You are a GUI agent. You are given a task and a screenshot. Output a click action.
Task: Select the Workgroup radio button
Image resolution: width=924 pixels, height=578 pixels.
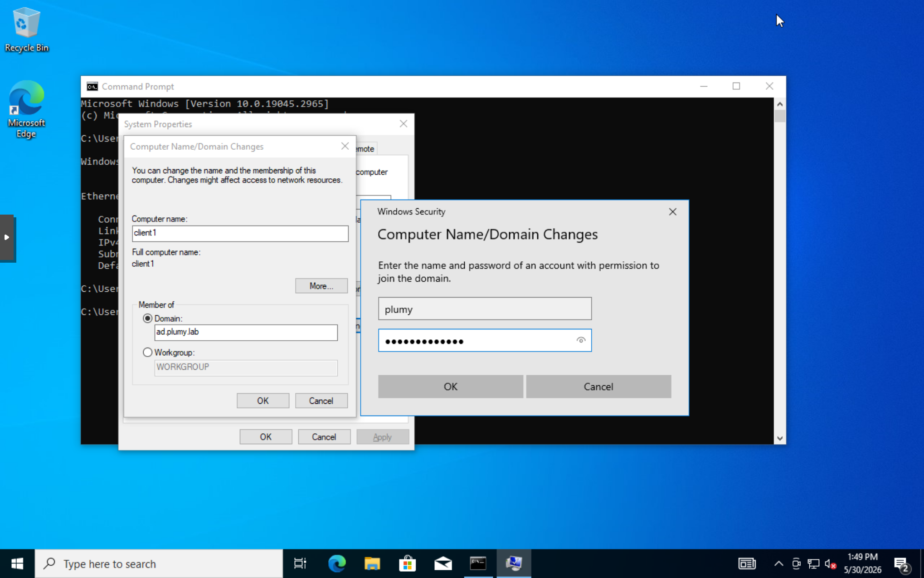(147, 352)
